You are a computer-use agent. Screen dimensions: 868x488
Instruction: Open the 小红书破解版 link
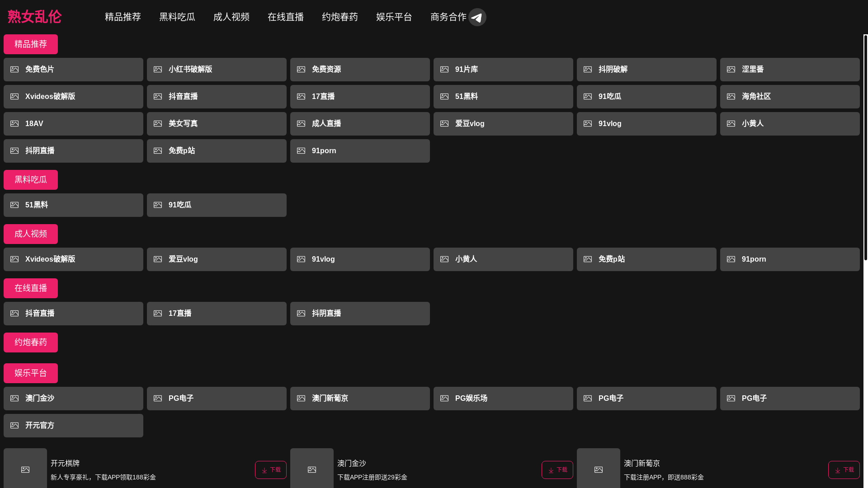tap(217, 70)
